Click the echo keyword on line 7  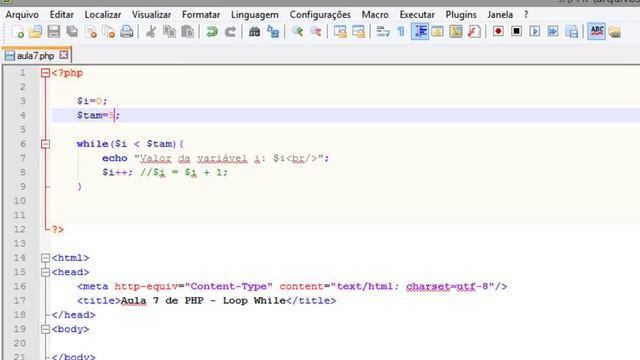[x=115, y=158]
